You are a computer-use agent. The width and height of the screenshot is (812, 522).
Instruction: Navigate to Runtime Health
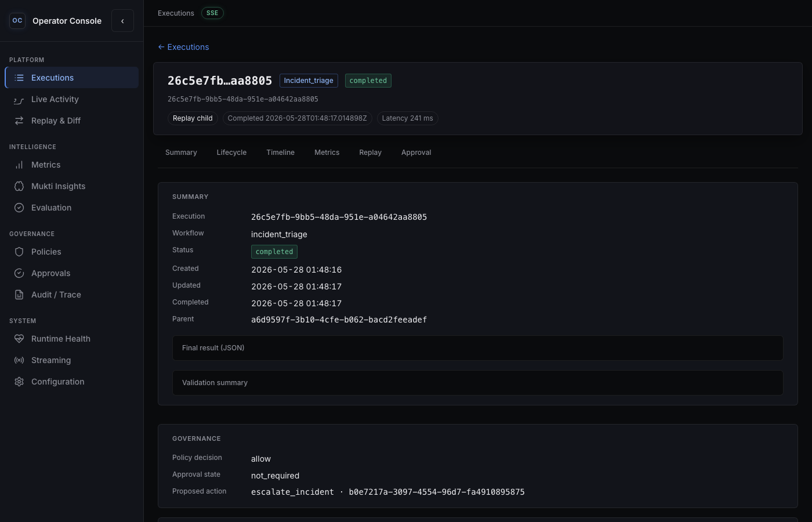click(x=71, y=339)
